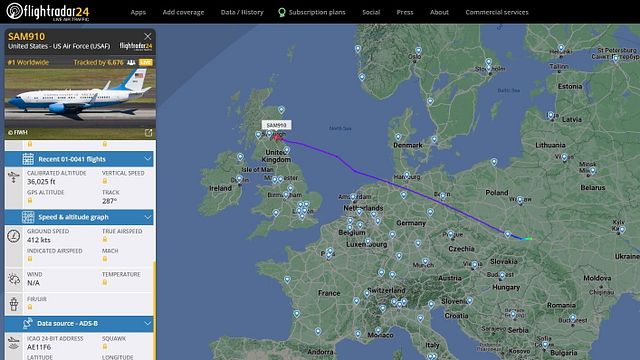
Task: Click the lock icon under Vertical Speed
Action: point(105,181)
